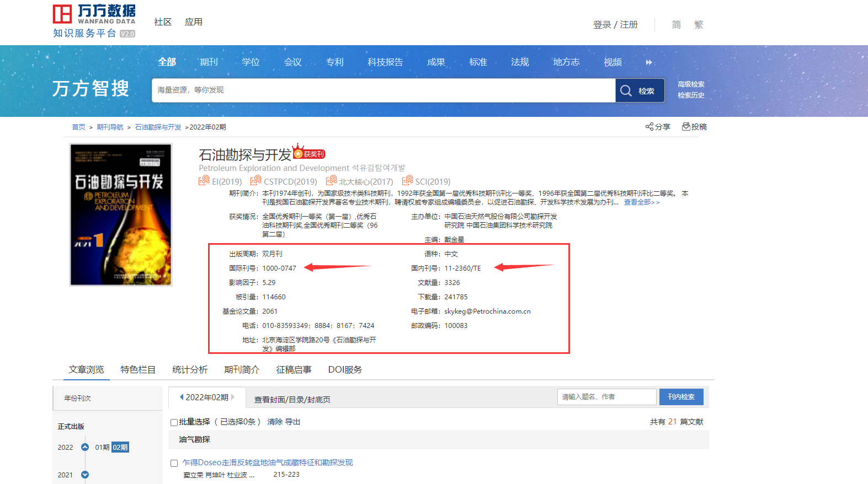Open the 乍得Doseo走滑反转盆地 article title

(x=267, y=463)
